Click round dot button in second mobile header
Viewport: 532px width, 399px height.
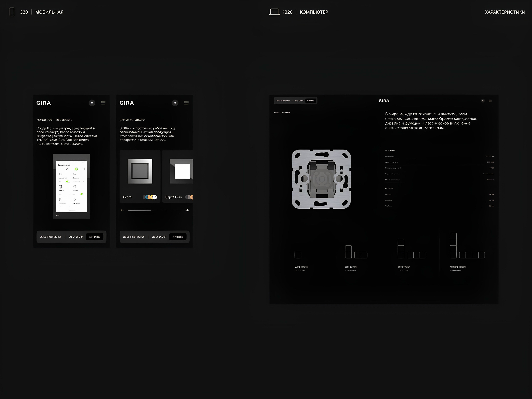pos(175,103)
